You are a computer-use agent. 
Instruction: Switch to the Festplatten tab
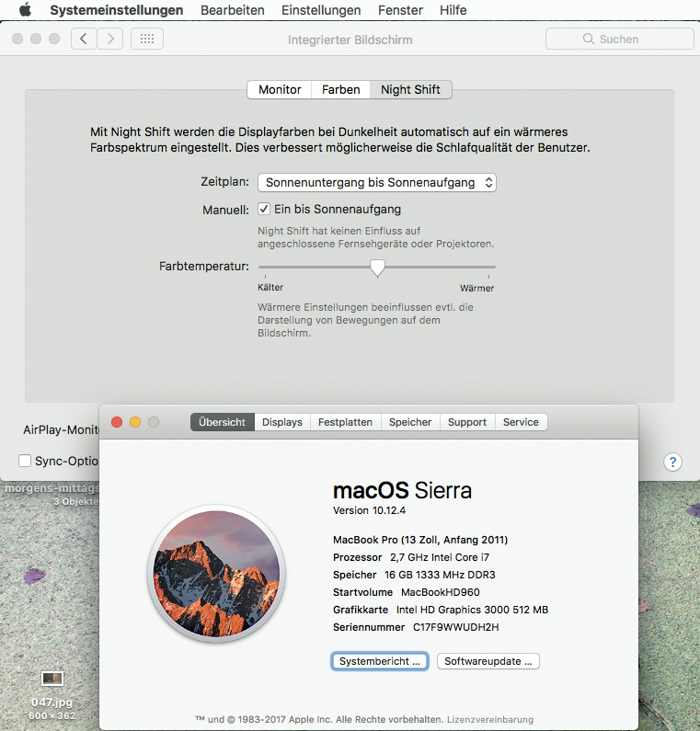pos(345,422)
